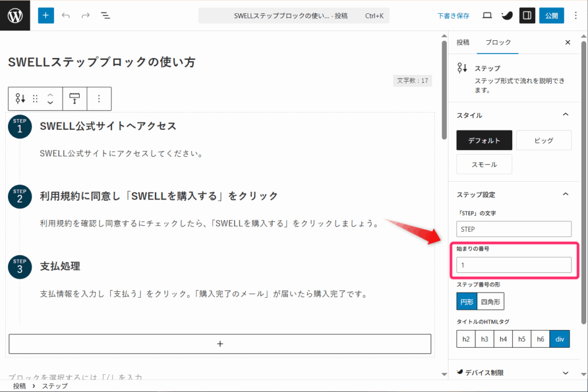Select the 円形 step number shape
This screenshot has width=588, height=392.
point(466,301)
